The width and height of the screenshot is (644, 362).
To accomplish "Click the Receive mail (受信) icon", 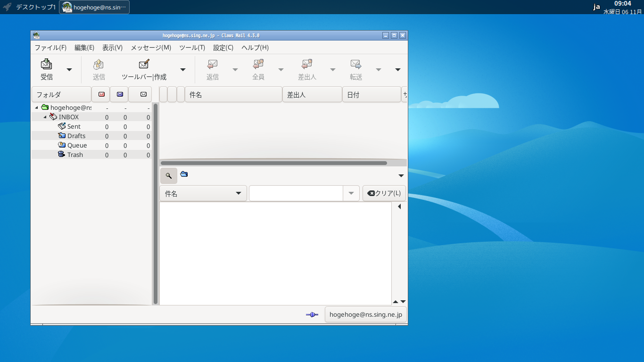I will 46,64.
